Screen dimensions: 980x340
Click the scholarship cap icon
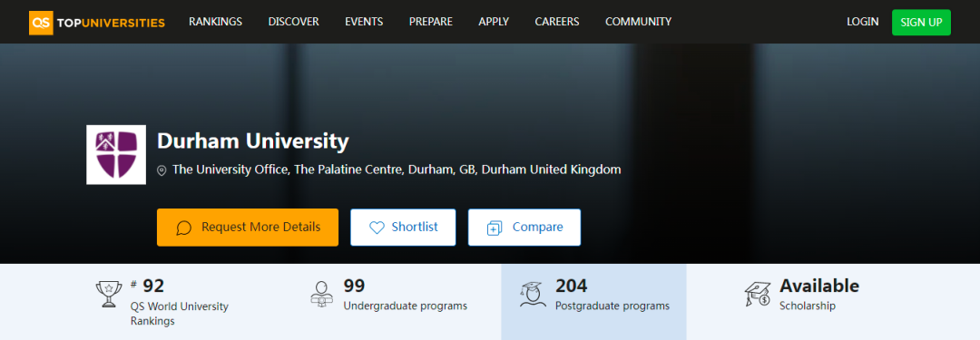(x=758, y=295)
